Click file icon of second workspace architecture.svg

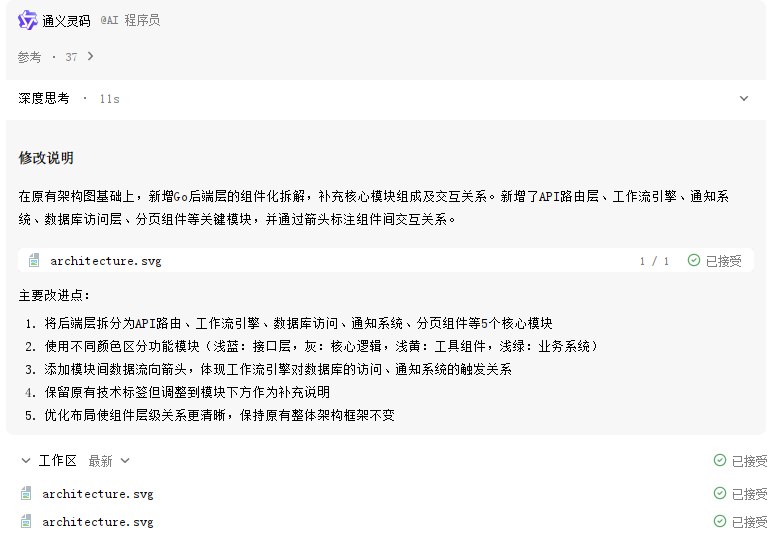click(x=26, y=521)
